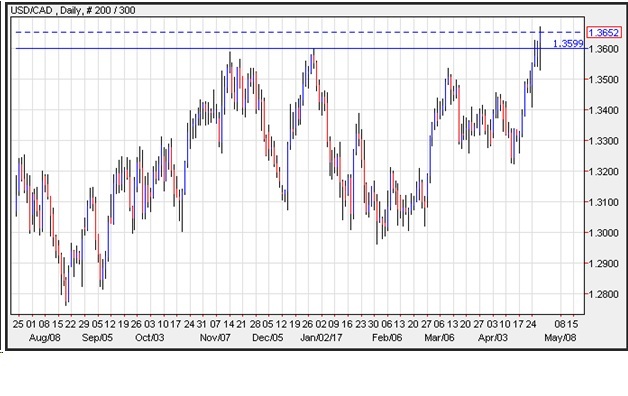Select the Oct/03 date label
The height and width of the screenshot is (396, 628).
tap(149, 338)
